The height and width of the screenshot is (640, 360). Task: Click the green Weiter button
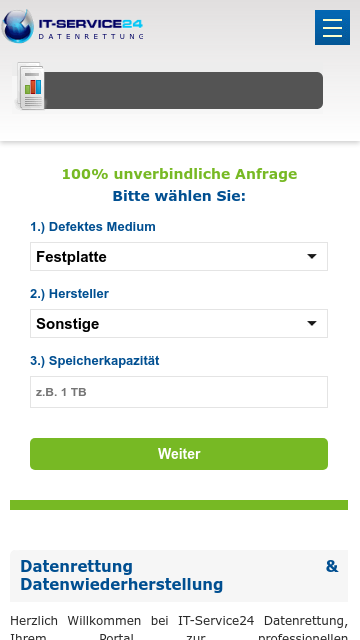click(x=179, y=454)
